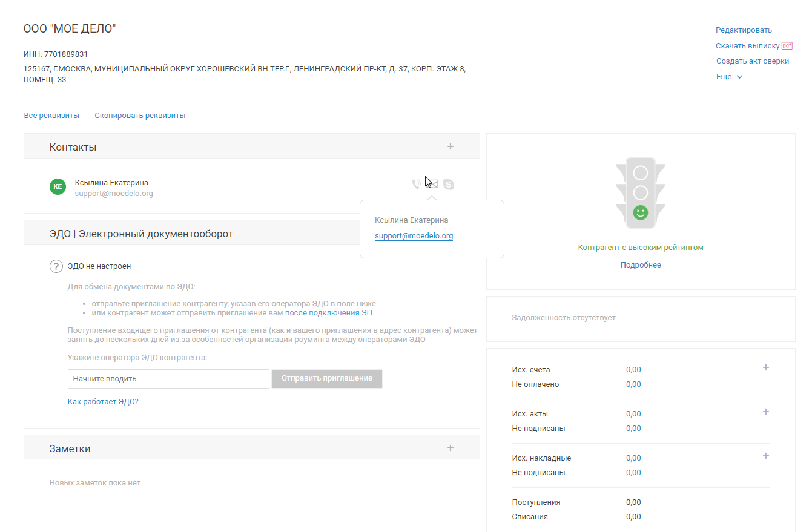Image resolution: width=812 pixels, height=532 pixels.
Task: Download statement via Скачать выписку
Action: (748, 46)
